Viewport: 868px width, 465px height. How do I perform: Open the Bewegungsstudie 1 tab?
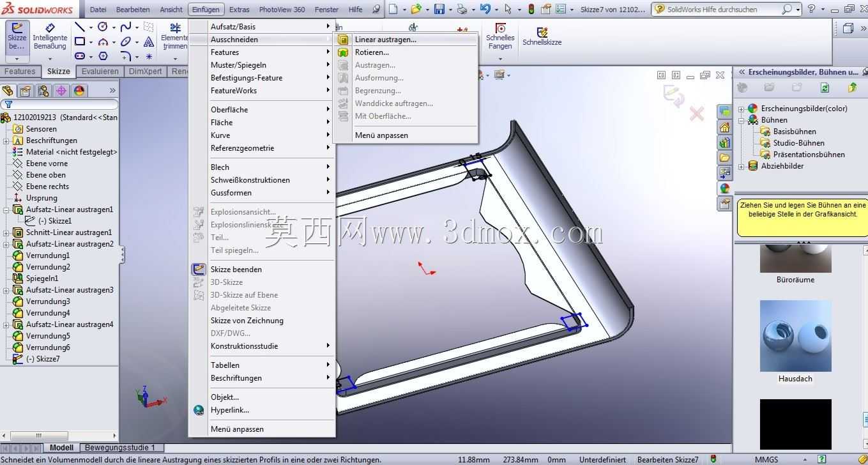coord(121,448)
